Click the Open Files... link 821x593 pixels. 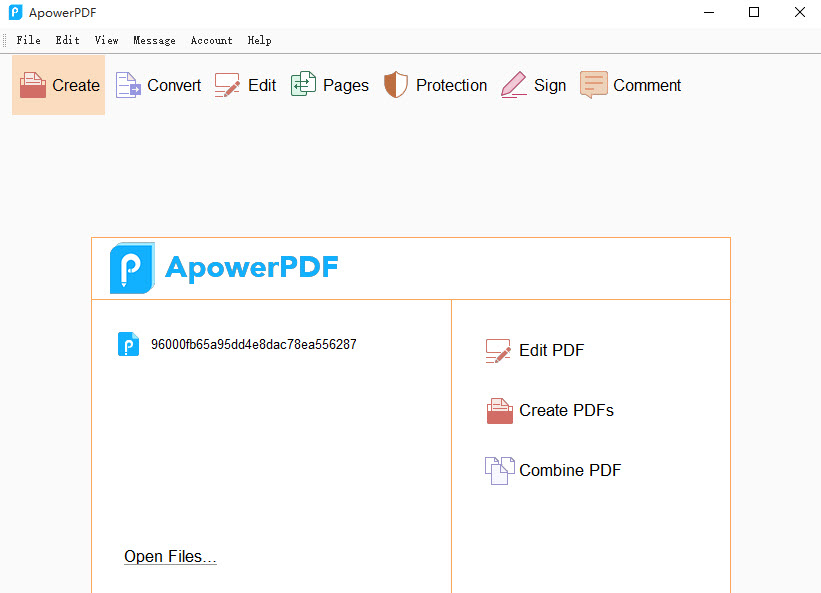[x=170, y=556]
